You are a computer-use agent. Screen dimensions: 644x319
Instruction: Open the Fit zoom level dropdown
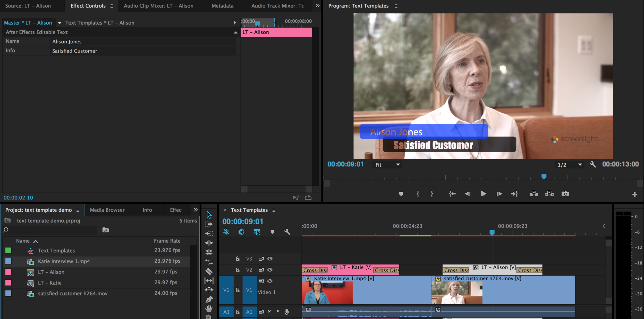click(386, 164)
